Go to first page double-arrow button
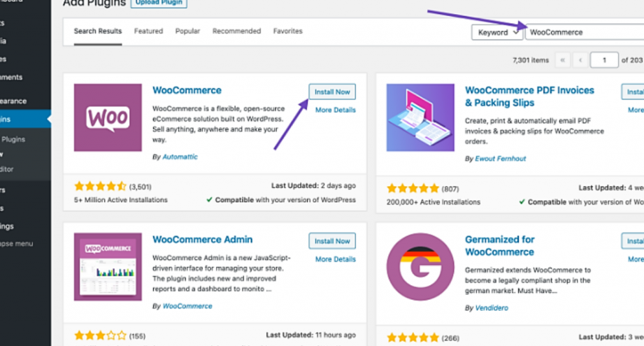644x346 pixels. [x=563, y=60]
